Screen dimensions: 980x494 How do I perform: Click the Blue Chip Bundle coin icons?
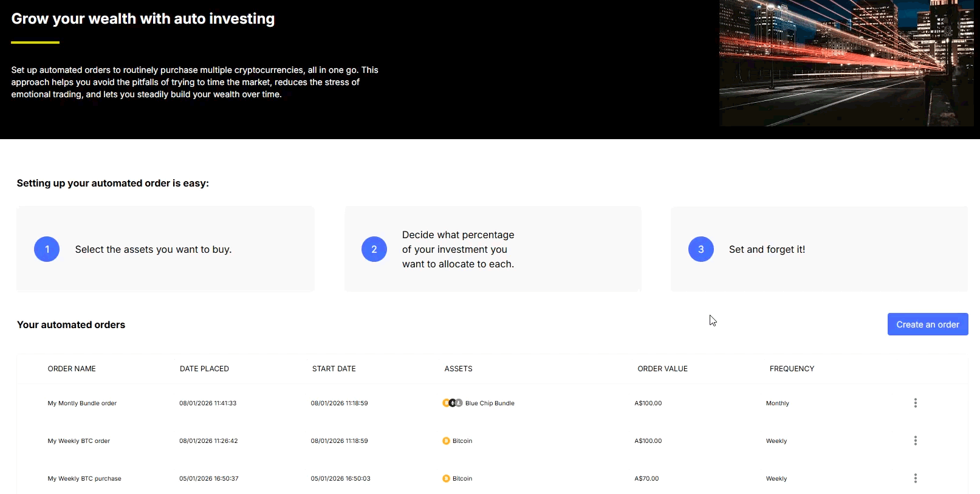pyautogui.click(x=452, y=403)
